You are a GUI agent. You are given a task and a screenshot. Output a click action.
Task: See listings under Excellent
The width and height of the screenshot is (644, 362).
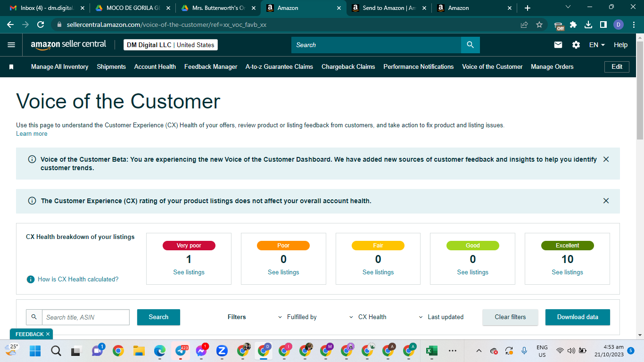pos(567,272)
